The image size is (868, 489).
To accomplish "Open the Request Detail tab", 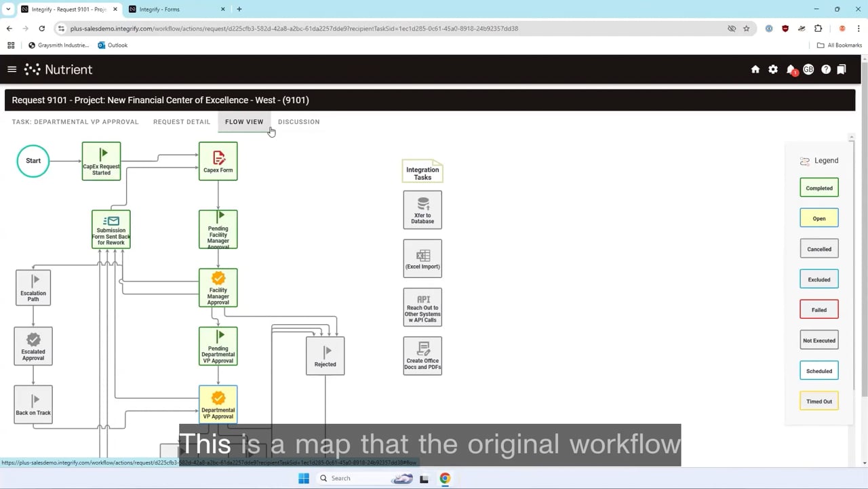I will pyautogui.click(x=182, y=122).
